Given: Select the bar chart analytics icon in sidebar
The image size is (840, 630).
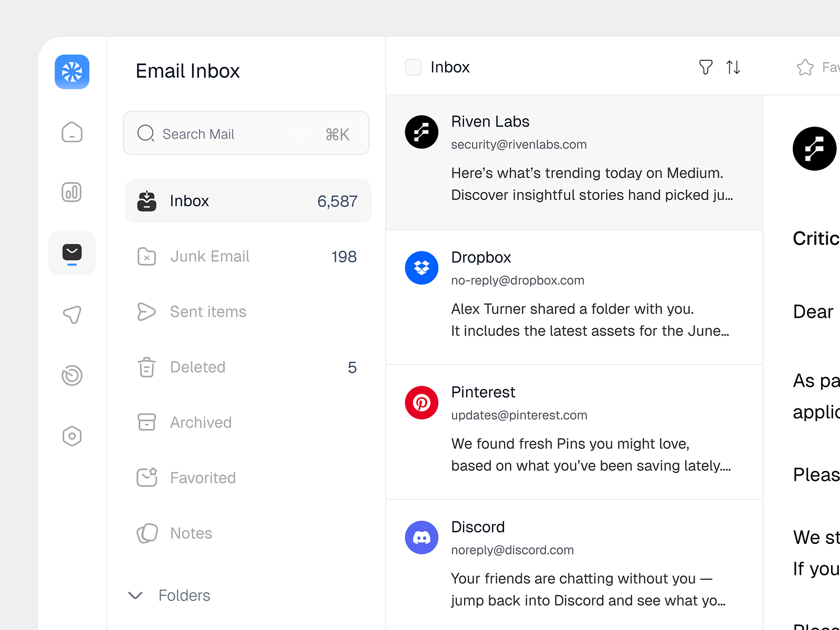Looking at the screenshot, I should tap(72, 192).
